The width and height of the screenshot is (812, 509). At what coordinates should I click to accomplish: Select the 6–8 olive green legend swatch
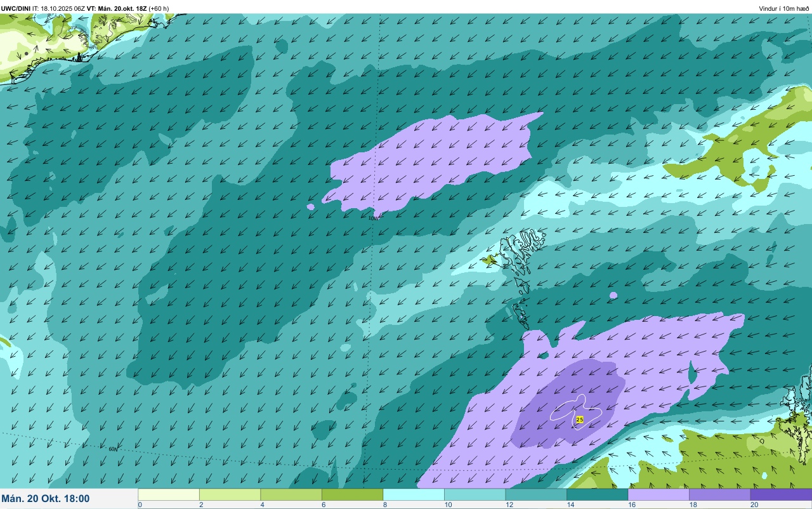point(352,494)
